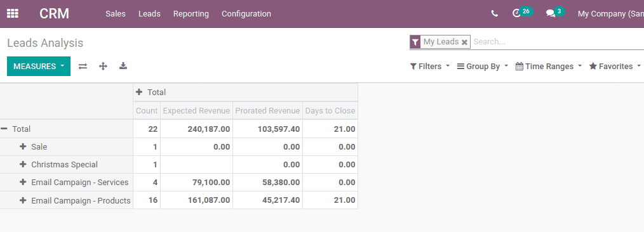Viewport: 644px width, 232px height.
Task: Sort by Expected Revenue column header
Action: tap(196, 111)
